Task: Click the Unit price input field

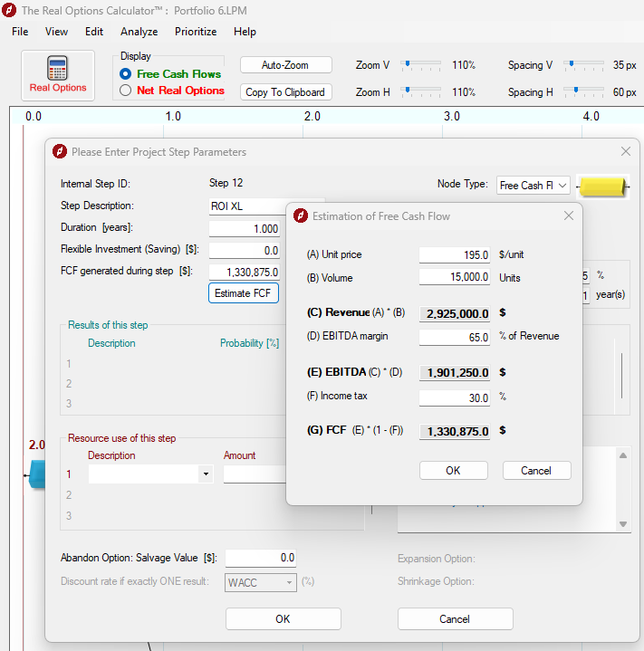Action: (x=455, y=255)
